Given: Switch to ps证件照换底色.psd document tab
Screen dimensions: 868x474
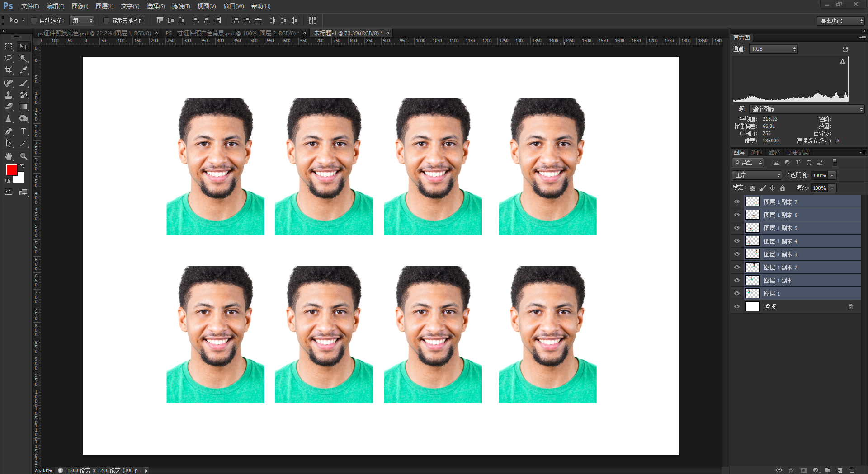Looking at the screenshot, I should coord(94,33).
